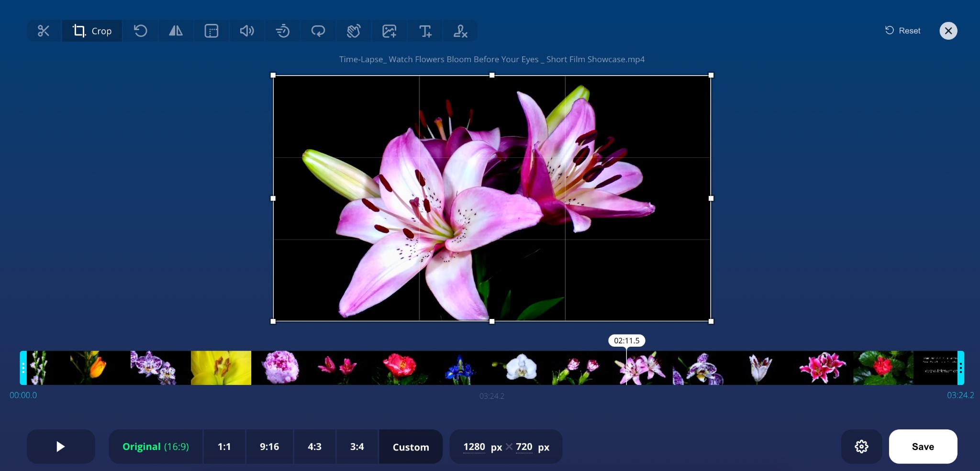The image size is (980, 471).
Task: Select the Original 16:9 ratio
Action: point(155,446)
